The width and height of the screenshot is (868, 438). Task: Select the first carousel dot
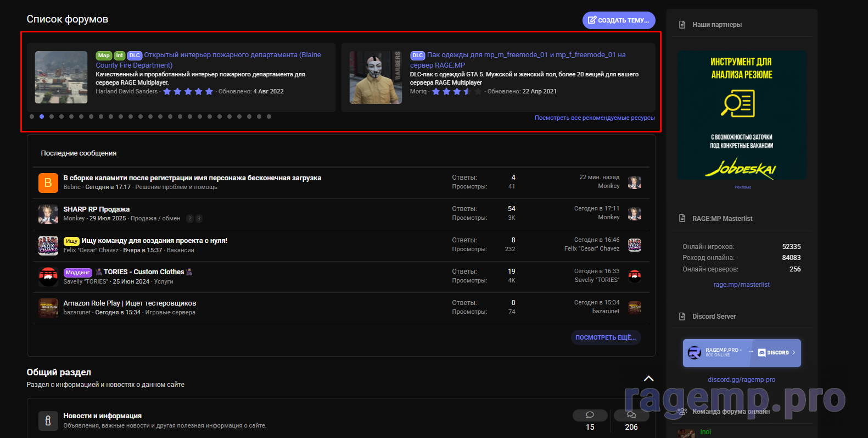tap(32, 117)
